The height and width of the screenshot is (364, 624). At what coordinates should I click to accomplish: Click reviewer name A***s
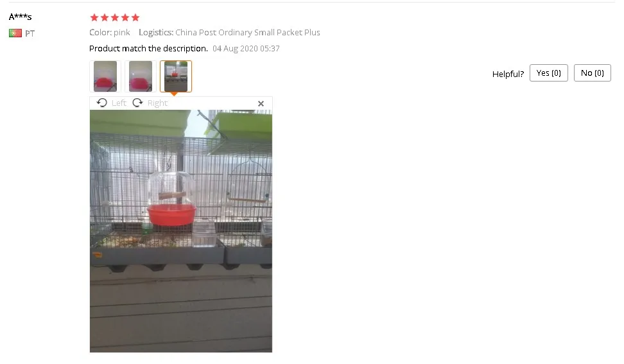21,17
